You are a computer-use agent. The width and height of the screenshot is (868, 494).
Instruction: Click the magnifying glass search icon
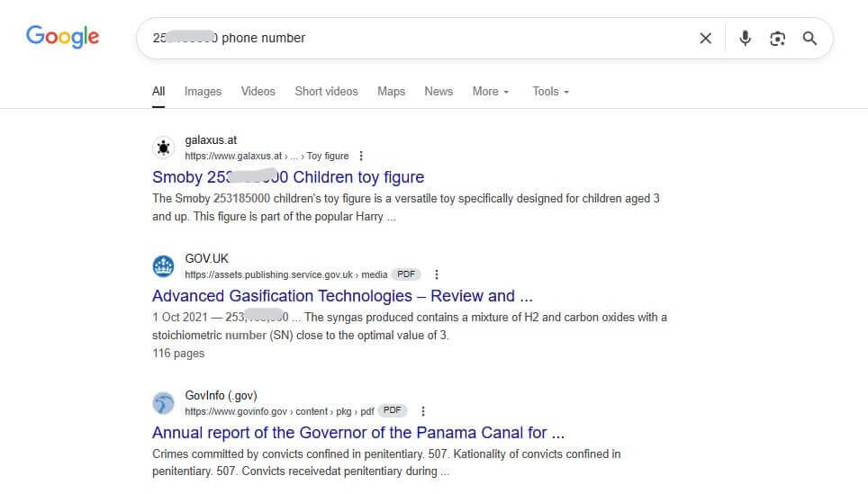[809, 38]
